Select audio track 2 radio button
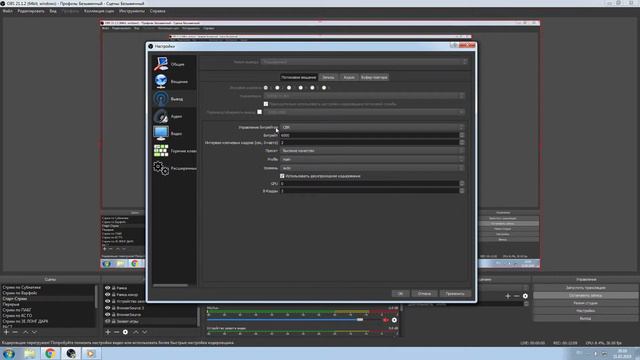This screenshot has height=360, width=640. pyautogui.click(x=278, y=88)
